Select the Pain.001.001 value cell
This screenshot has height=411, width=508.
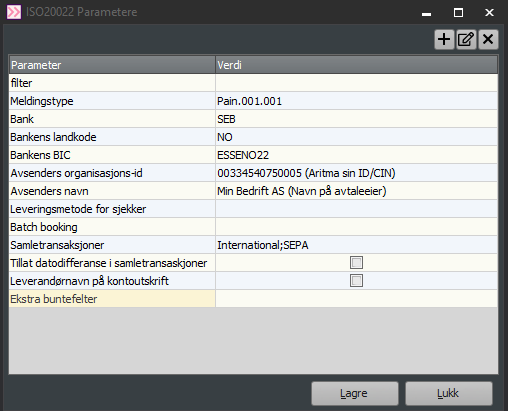[x=356, y=101]
